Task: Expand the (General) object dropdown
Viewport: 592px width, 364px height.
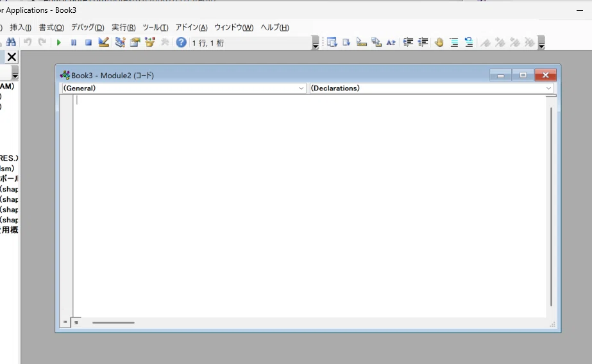Action: click(301, 88)
